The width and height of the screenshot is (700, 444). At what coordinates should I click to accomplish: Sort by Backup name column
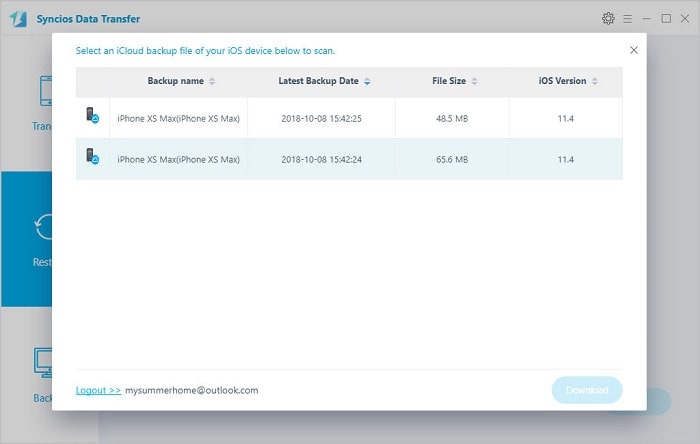click(x=181, y=81)
